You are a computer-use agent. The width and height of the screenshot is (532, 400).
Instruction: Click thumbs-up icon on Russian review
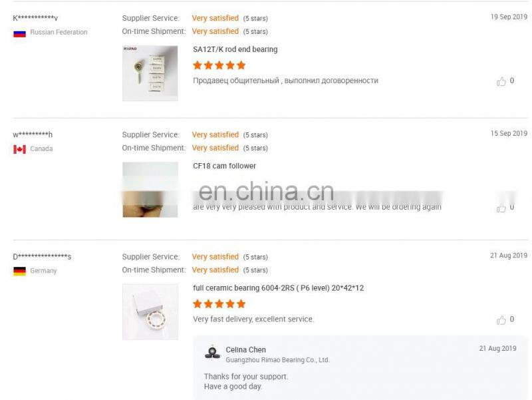[x=501, y=81]
